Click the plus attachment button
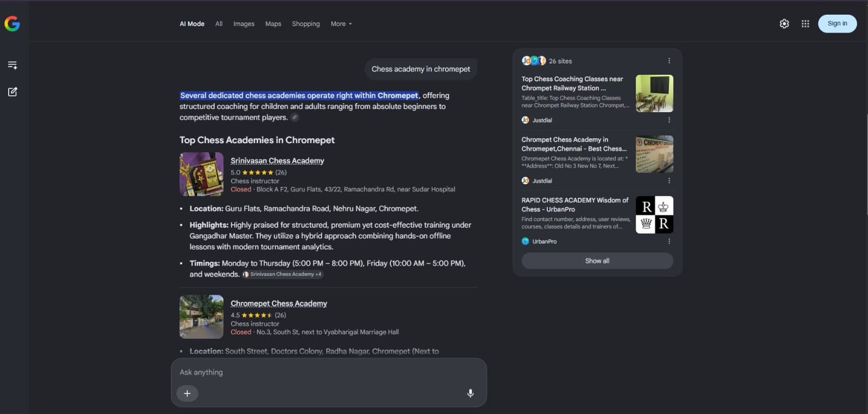Screen dimensions: 868x414 pos(187,393)
